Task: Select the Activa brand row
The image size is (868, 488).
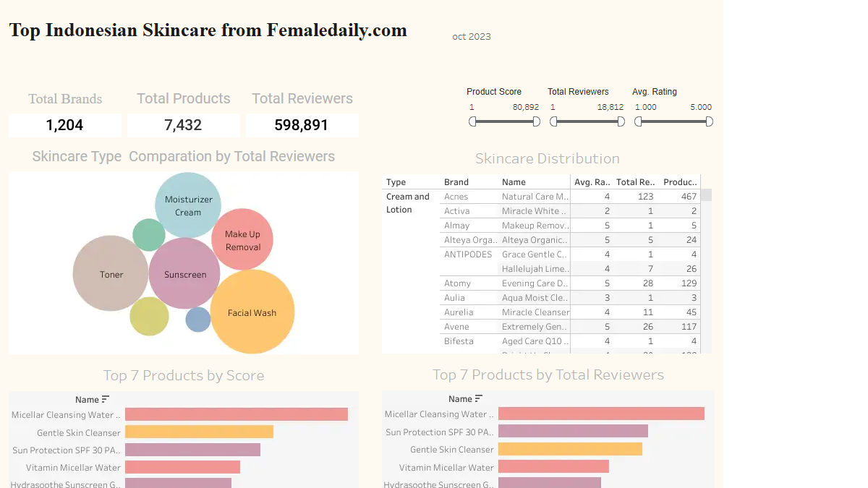Action: pyautogui.click(x=456, y=211)
